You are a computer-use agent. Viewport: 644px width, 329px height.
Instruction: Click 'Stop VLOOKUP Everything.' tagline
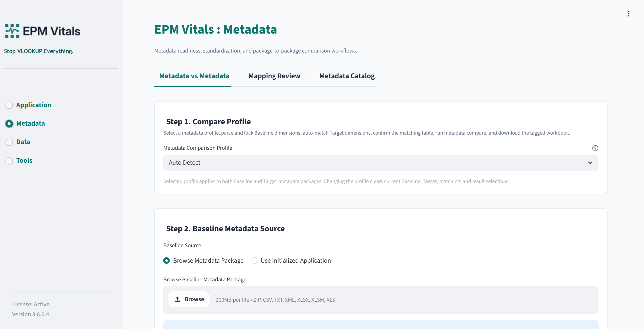tap(39, 51)
